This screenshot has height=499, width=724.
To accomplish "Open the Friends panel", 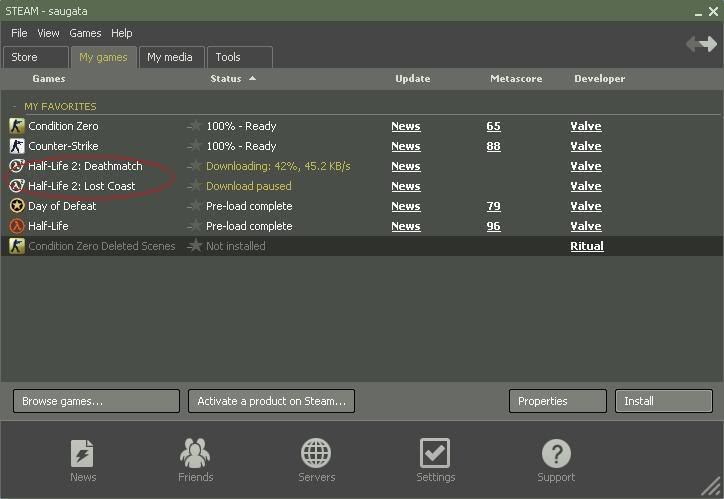I will (x=195, y=460).
